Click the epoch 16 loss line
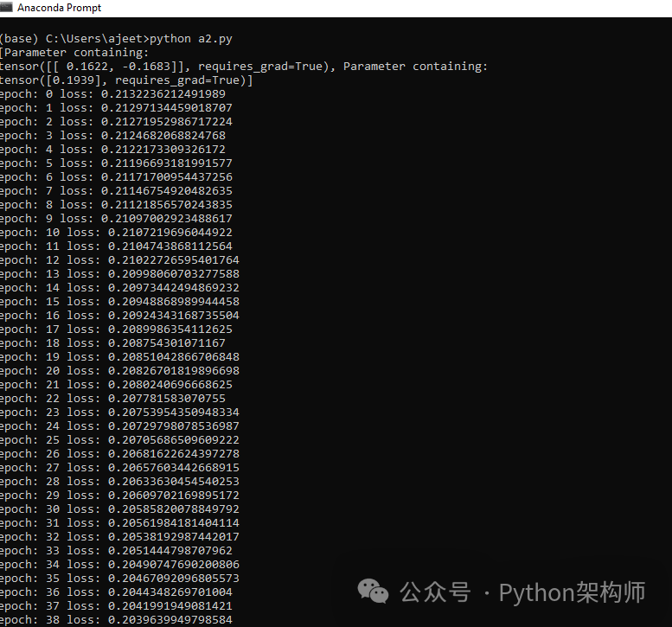672x627 pixels. coord(119,316)
